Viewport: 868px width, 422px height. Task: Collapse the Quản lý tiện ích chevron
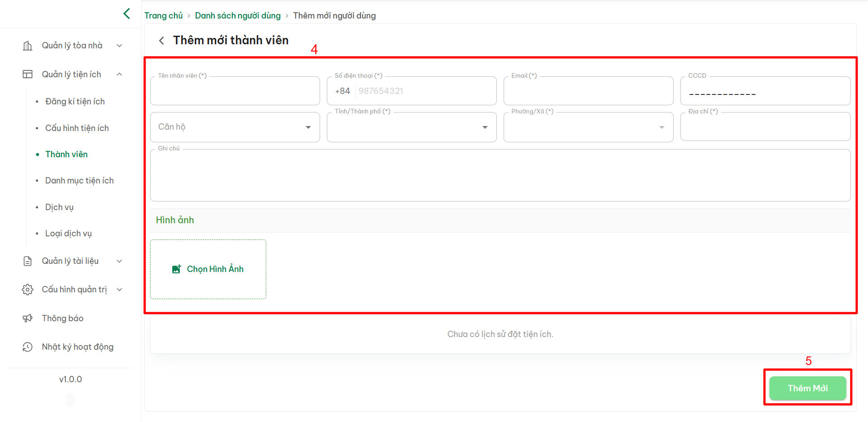pyautogui.click(x=119, y=74)
